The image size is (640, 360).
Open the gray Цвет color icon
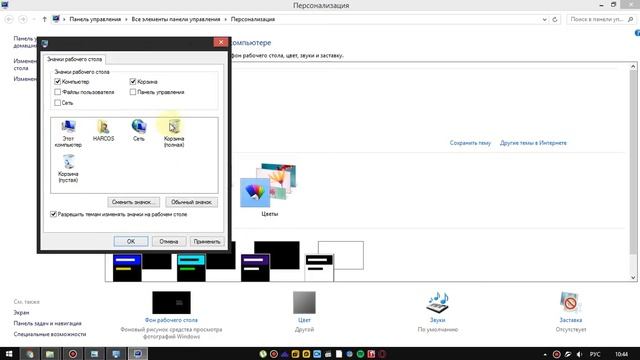tap(304, 302)
